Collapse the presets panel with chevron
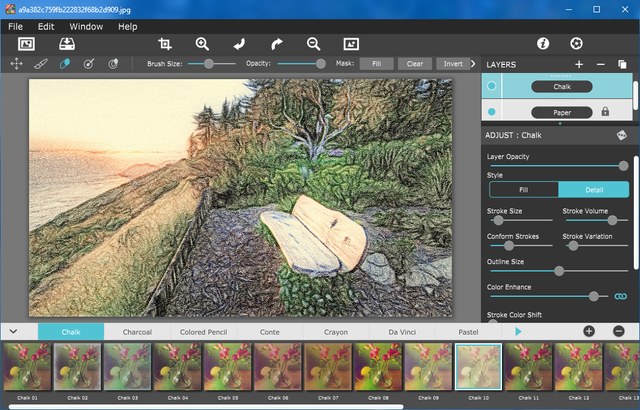Viewport: 640px width, 410px height. point(14,331)
